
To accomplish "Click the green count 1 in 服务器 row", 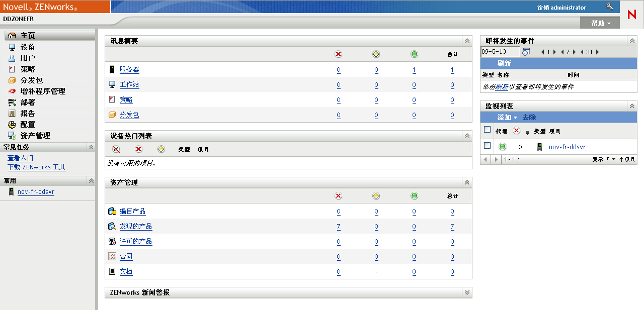I will pyautogui.click(x=414, y=70).
